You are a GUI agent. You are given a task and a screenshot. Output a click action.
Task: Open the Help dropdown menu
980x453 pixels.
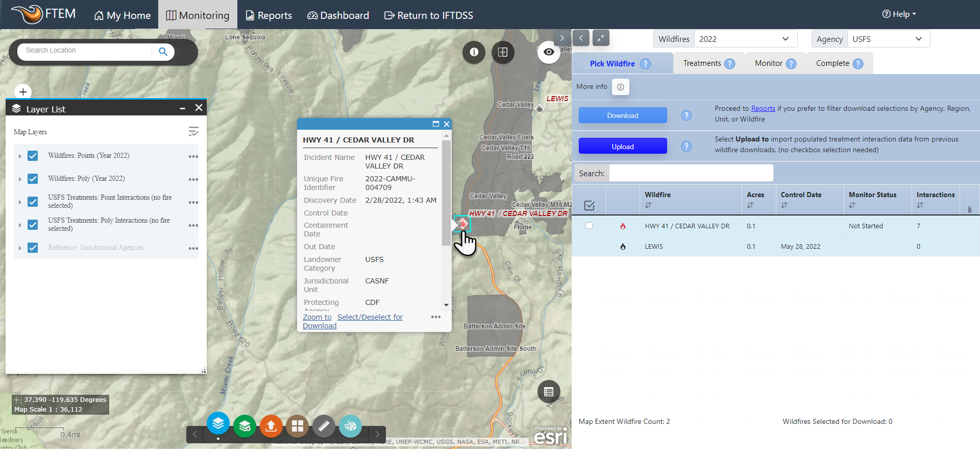(x=899, y=14)
